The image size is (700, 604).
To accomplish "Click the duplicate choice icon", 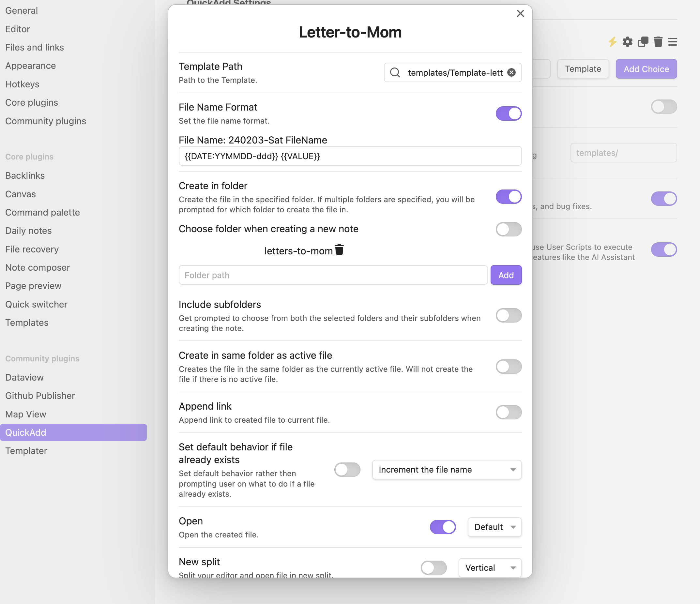I will click(x=643, y=42).
